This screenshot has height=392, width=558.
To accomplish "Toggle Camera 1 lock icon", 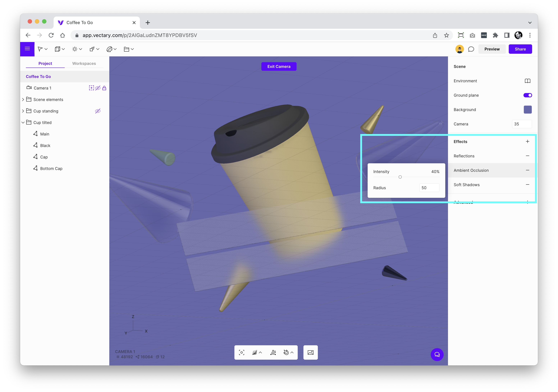I will click(104, 88).
